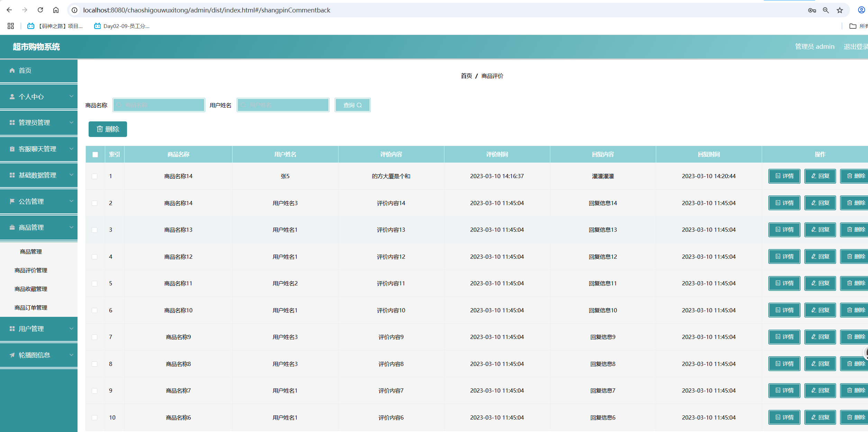
Task: Open 详情 for the 评价内容13 row
Action: (784, 230)
